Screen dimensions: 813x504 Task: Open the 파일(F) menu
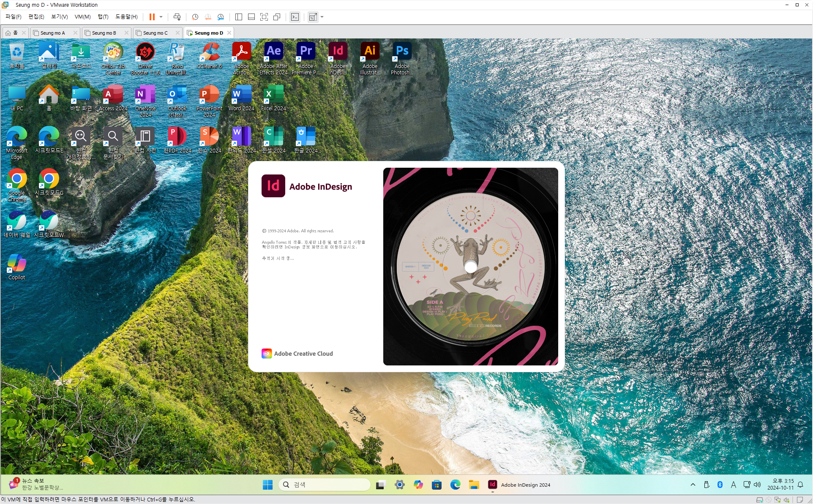13,17
